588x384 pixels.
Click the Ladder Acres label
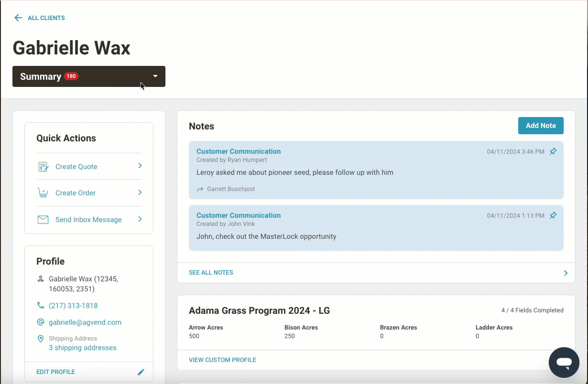tap(494, 328)
